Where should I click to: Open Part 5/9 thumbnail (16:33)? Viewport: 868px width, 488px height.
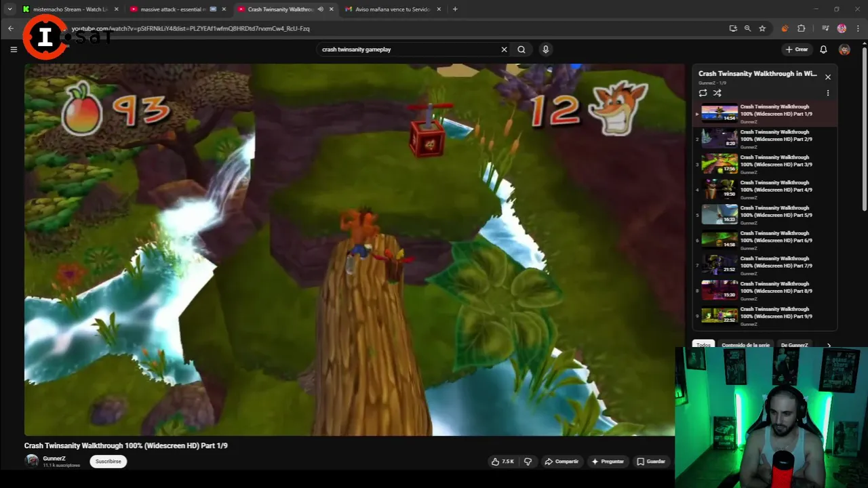tap(719, 215)
